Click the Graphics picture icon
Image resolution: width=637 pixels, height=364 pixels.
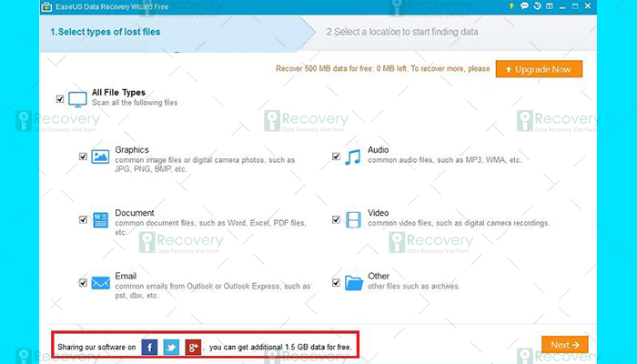[100, 157]
